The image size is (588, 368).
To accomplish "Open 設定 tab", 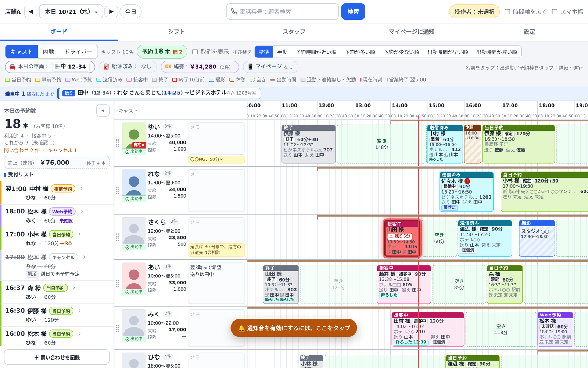I will 529,32.
